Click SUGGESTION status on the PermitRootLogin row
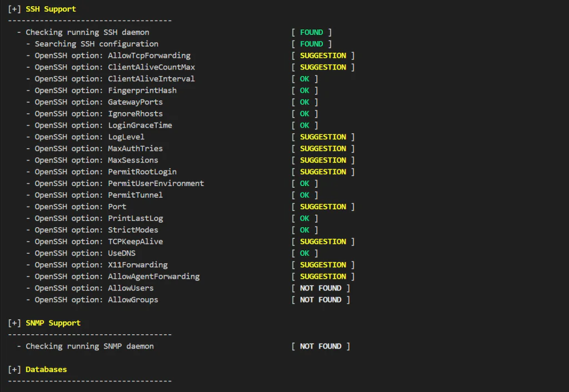 [323, 172]
